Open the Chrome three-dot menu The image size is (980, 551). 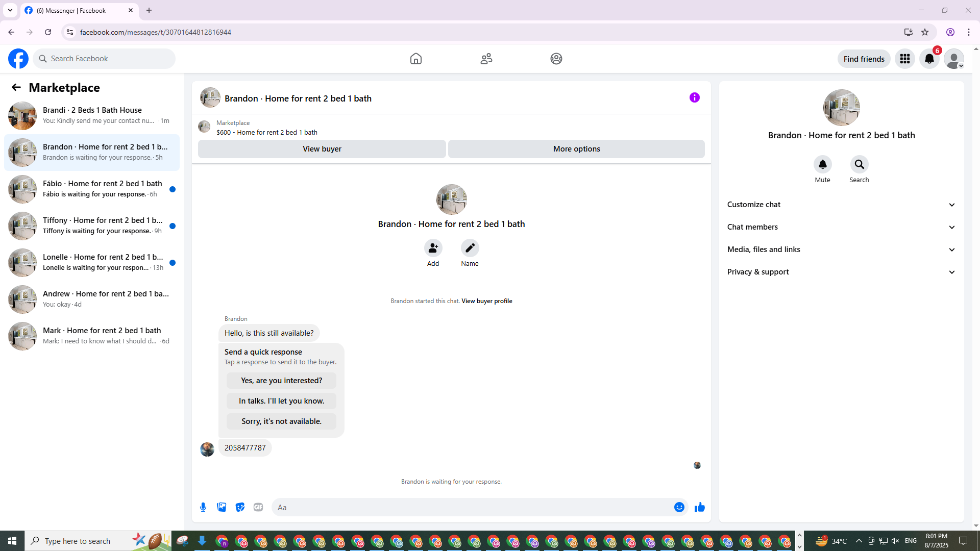pyautogui.click(x=969, y=32)
